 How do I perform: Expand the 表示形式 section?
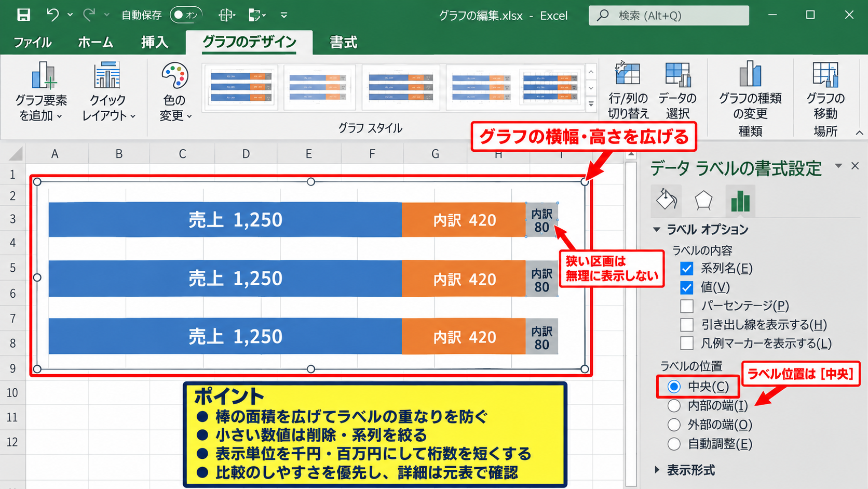tap(657, 470)
